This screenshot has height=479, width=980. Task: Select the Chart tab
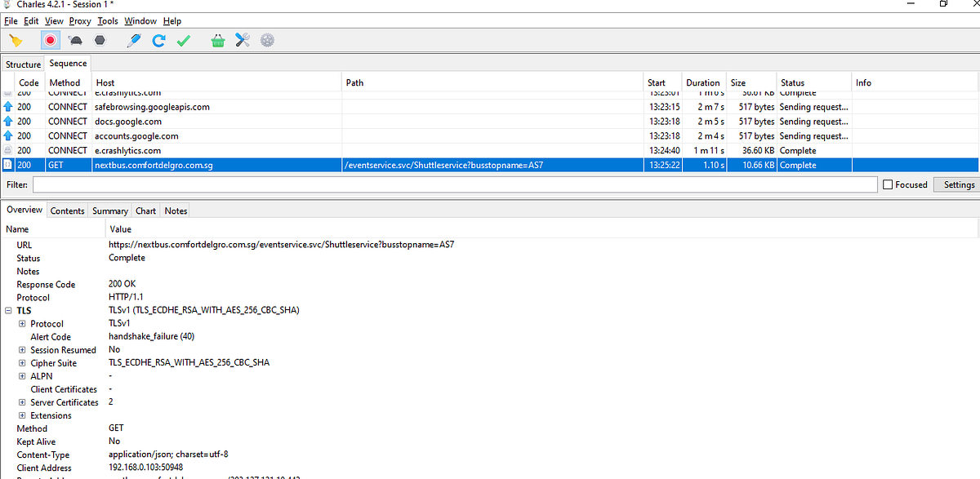click(145, 210)
